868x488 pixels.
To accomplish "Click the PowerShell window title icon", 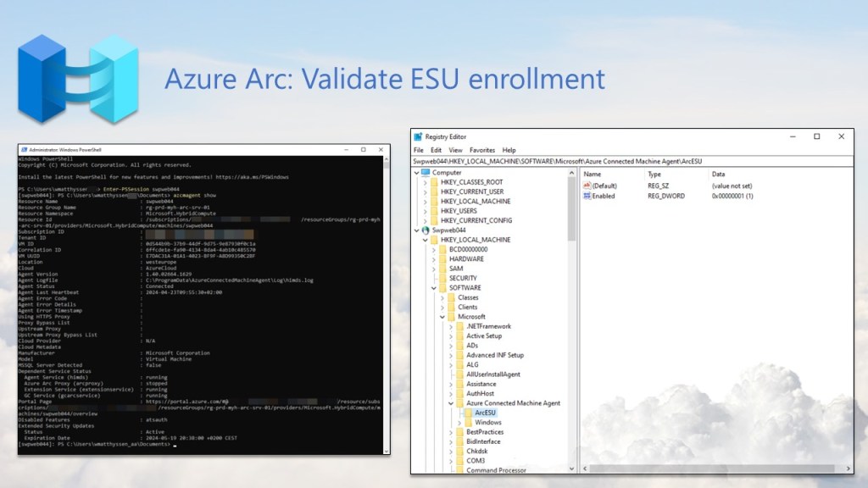I will pos(23,149).
